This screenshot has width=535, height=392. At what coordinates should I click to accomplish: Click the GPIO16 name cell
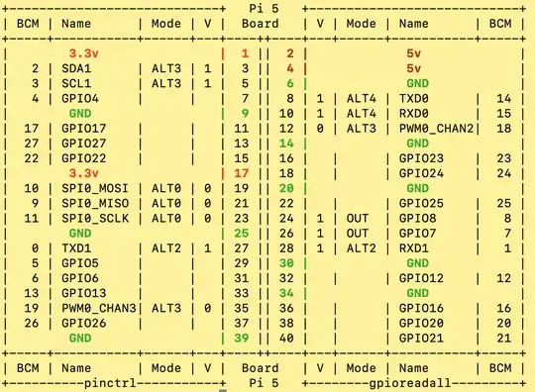[x=421, y=309]
